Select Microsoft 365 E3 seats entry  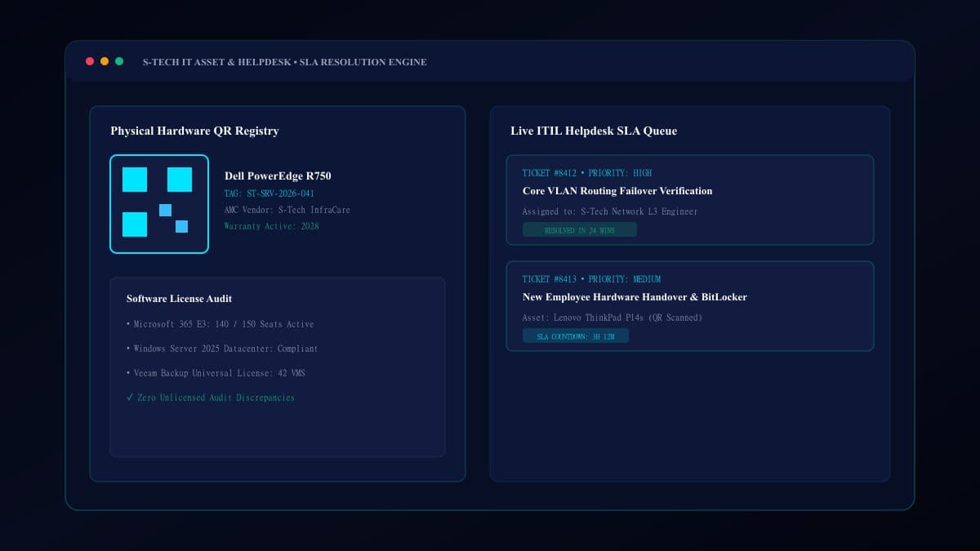(x=220, y=324)
